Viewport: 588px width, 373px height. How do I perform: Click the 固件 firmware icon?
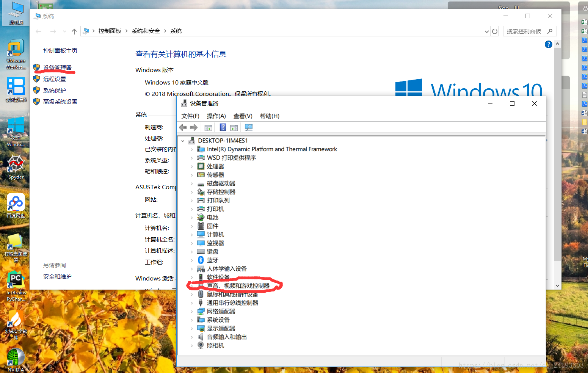(x=201, y=226)
